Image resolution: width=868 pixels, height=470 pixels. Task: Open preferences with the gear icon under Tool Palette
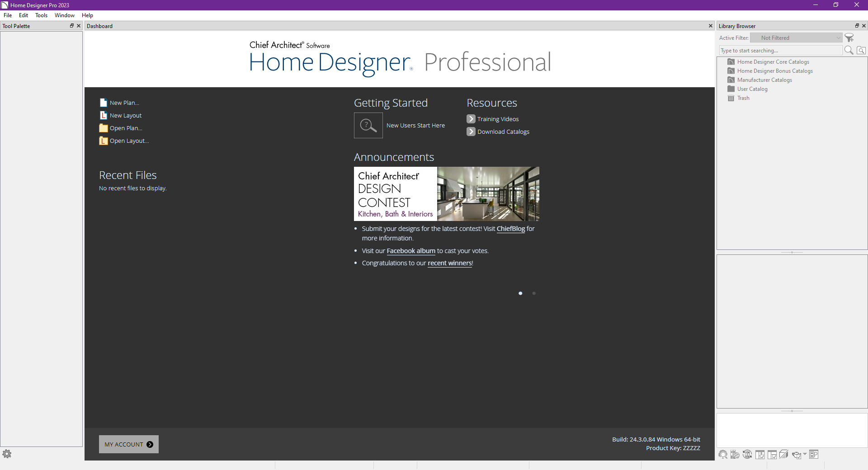click(x=7, y=454)
